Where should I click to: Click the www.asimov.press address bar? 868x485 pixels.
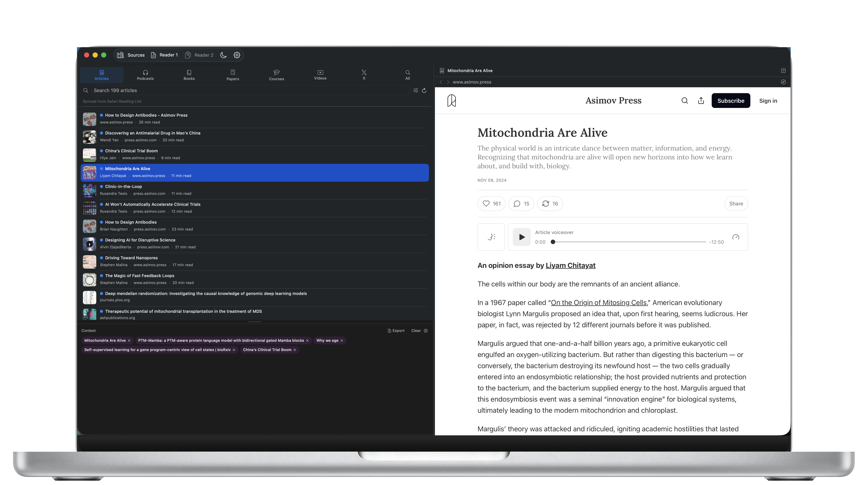tap(472, 82)
